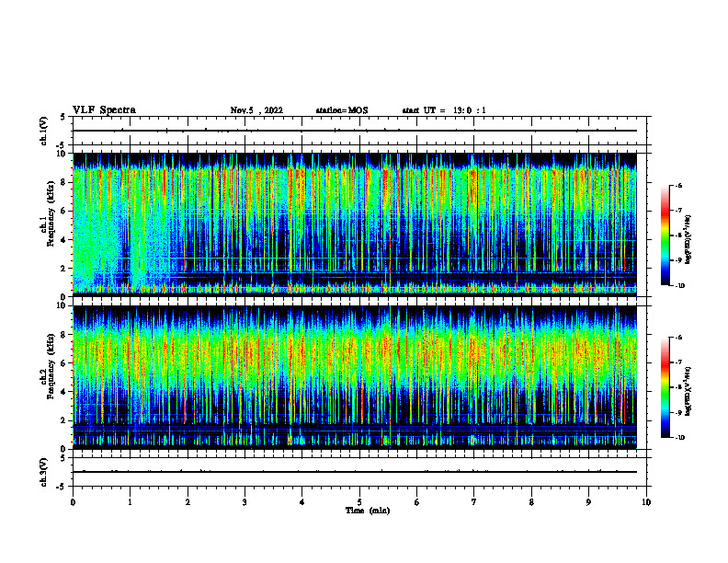Viewport: 728px width, 563px height.
Task: Click the "4" tick of ch.2 frequency axis
Action: click(x=63, y=392)
